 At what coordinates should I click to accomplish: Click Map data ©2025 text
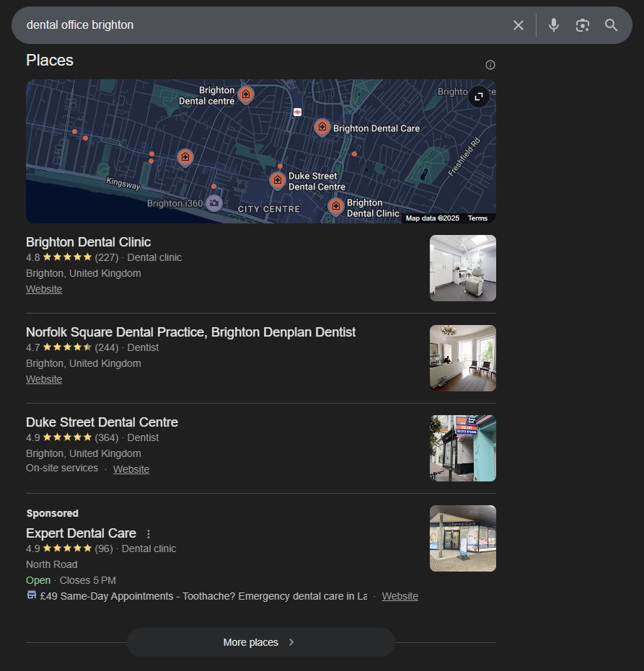point(432,218)
